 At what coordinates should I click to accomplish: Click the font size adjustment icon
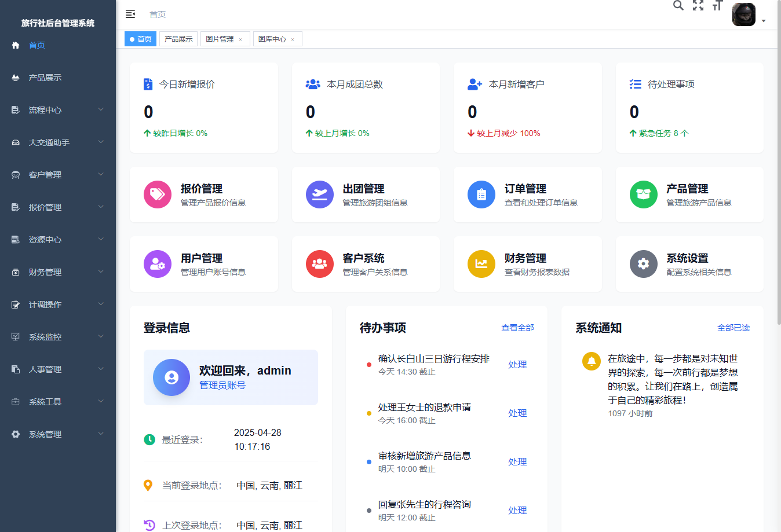click(x=717, y=6)
